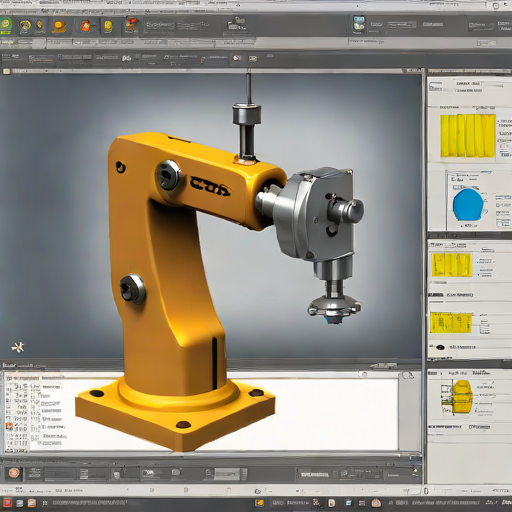Open the yellow app icon in taskbar center
The image size is (512, 512).
259,503
